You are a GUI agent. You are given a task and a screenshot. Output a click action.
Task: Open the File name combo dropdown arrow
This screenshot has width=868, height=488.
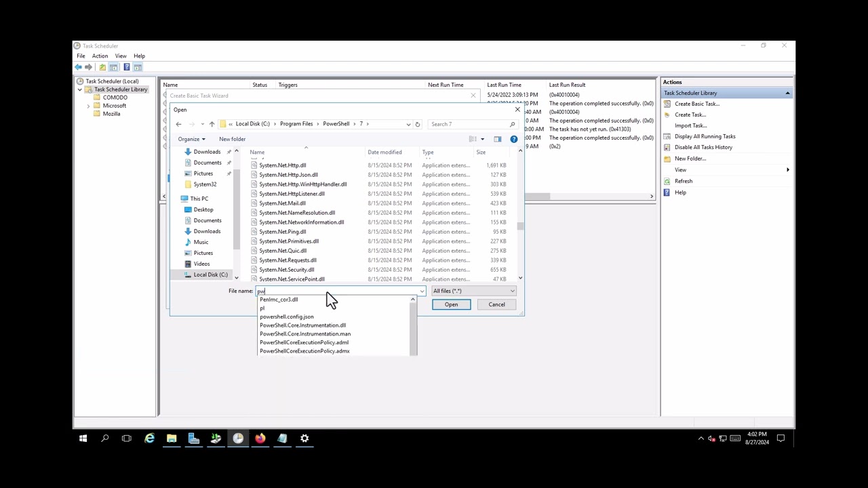point(422,291)
